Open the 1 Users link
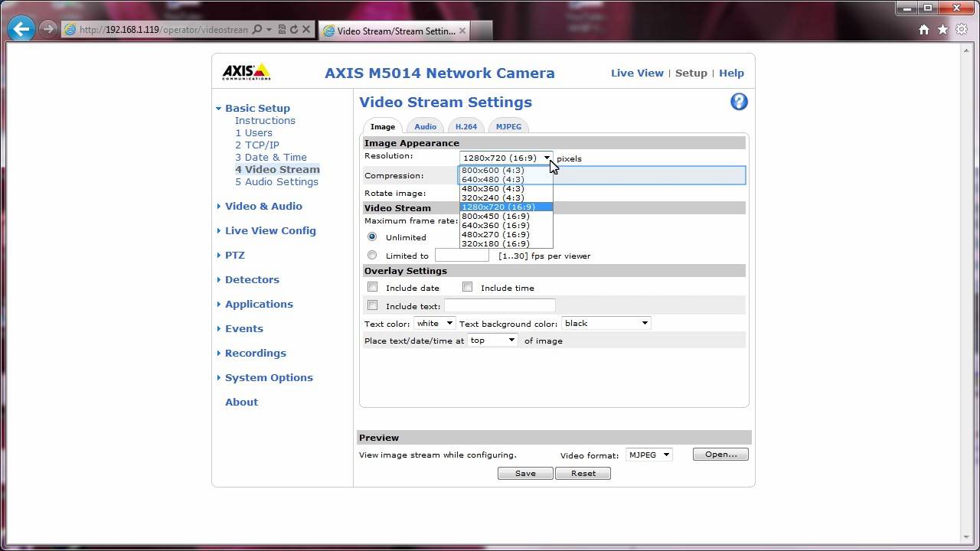 (253, 132)
